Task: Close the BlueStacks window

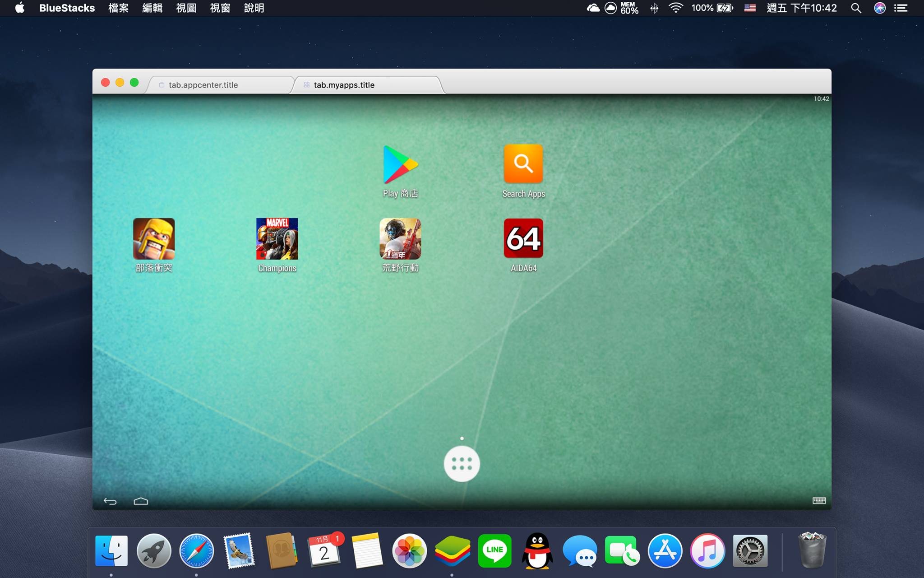Action: click(x=105, y=82)
